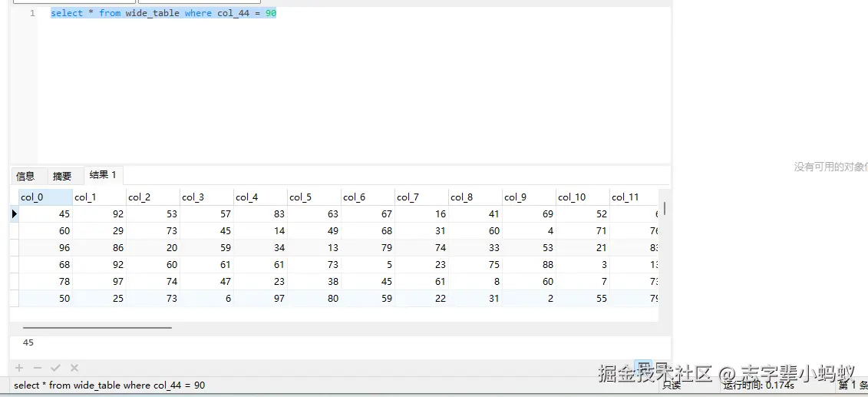The width and height of the screenshot is (868, 397).
Task: Click the horizontal scrollbar under the result grid
Action: pyautogui.click(x=97, y=327)
